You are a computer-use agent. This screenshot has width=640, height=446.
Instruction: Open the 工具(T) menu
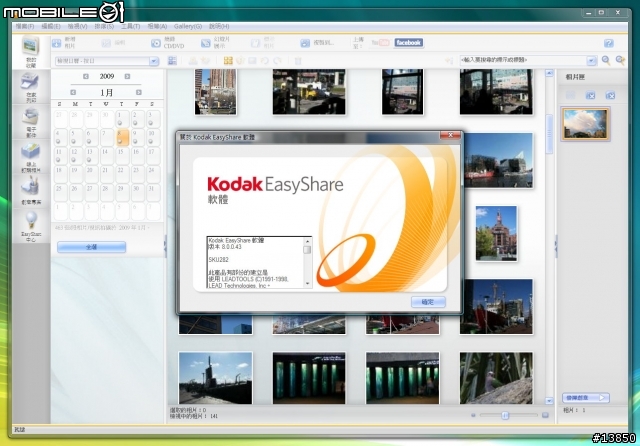[x=131, y=26]
